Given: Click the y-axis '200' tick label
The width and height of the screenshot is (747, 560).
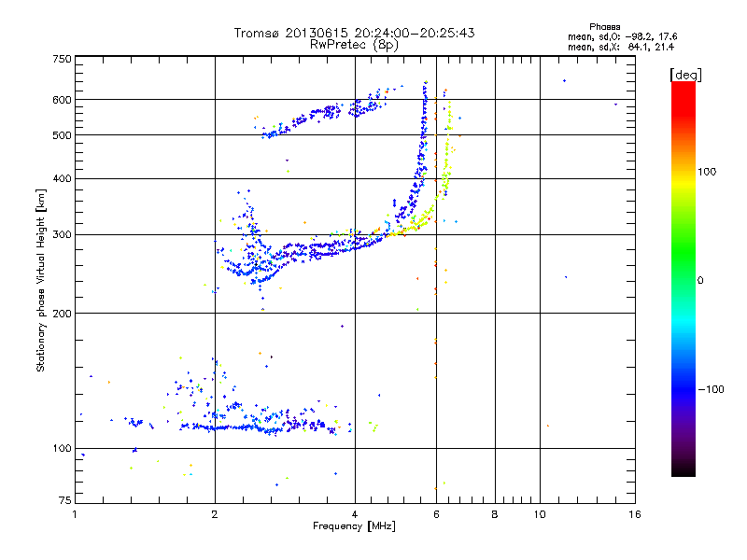Looking at the screenshot, I should [62, 314].
